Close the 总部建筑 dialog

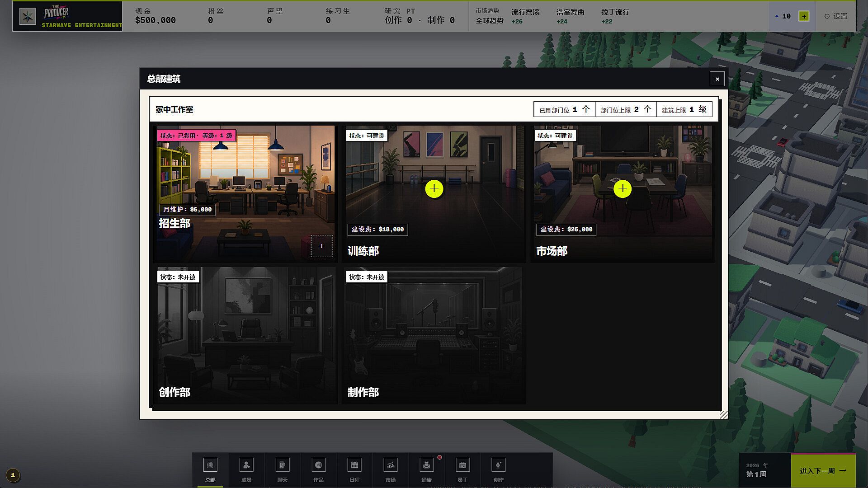point(717,79)
